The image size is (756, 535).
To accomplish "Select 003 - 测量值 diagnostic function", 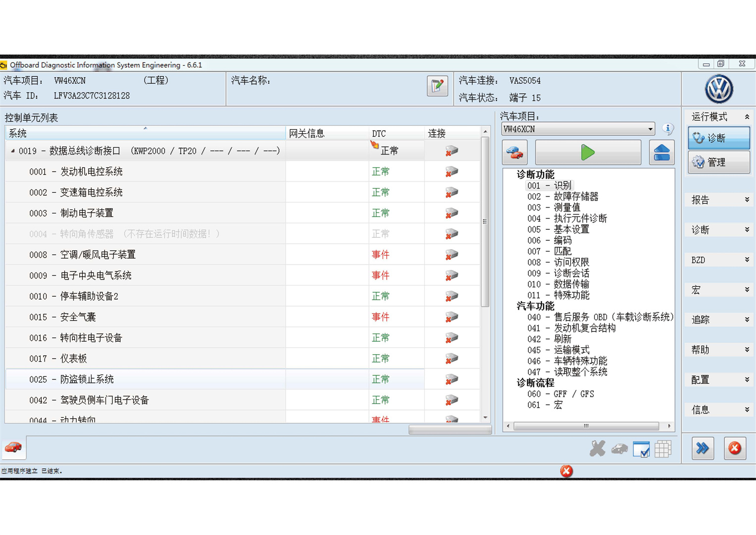I will 554,208.
